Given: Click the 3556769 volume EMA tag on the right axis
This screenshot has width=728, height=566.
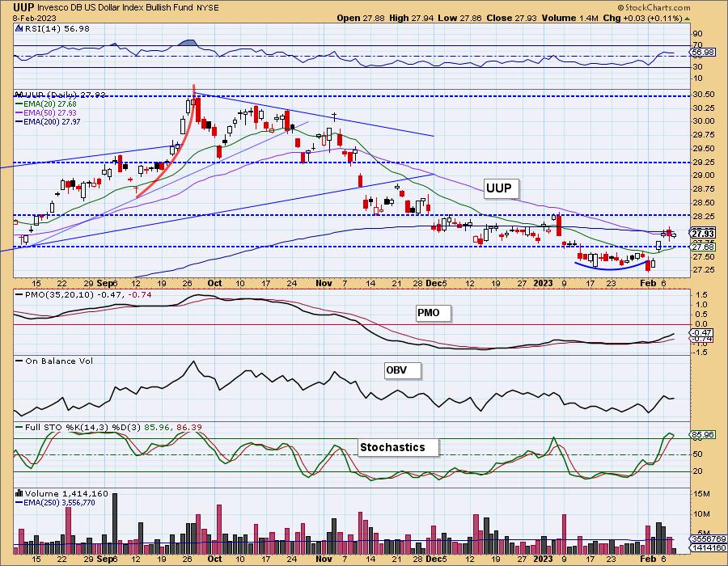Looking at the screenshot, I should (x=709, y=539).
